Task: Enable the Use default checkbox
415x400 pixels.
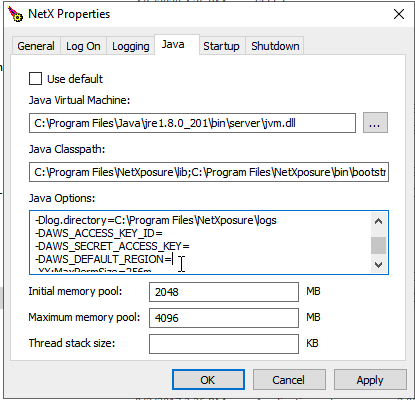Action: point(36,79)
